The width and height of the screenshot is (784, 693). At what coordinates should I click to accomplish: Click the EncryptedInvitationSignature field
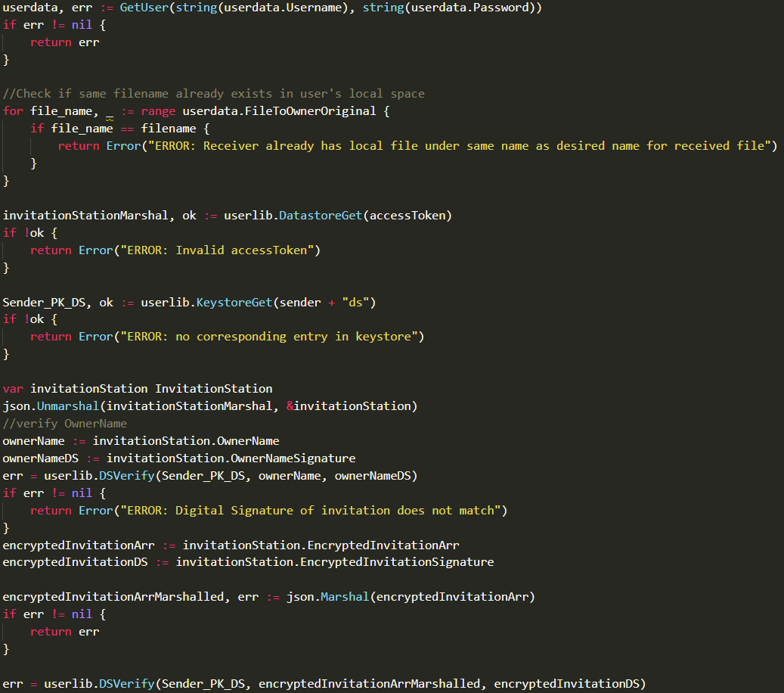(397, 562)
